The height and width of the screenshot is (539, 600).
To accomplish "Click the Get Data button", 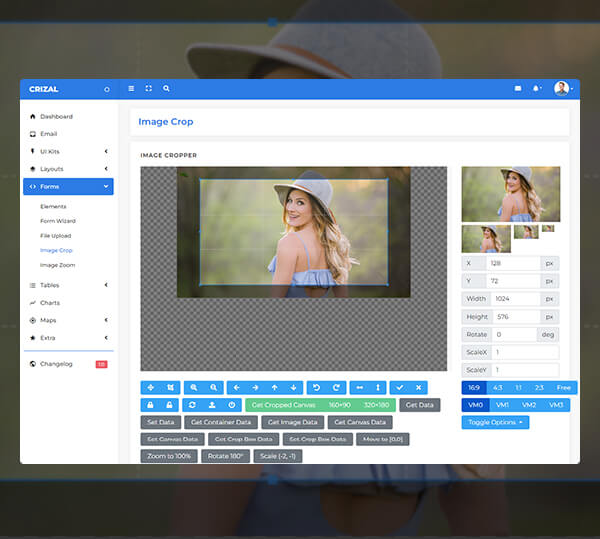I will pyautogui.click(x=420, y=405).
